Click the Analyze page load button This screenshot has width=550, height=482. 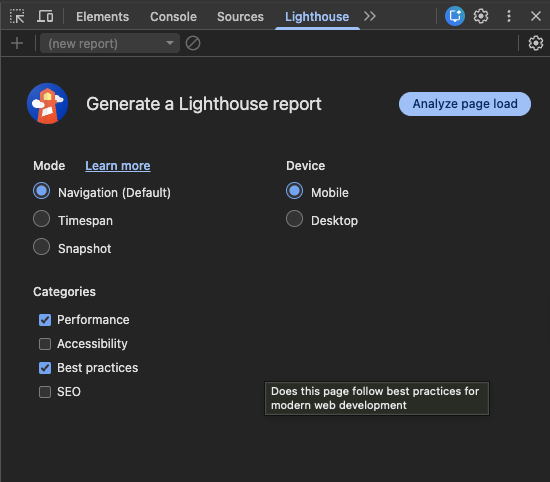[x=465, y=104]
